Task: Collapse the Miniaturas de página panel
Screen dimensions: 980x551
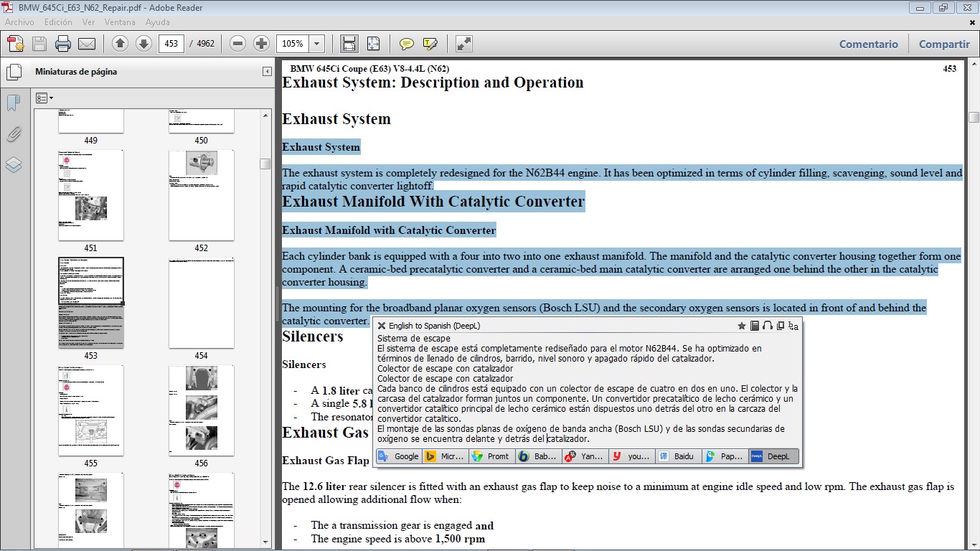Action: coord(267,72)
